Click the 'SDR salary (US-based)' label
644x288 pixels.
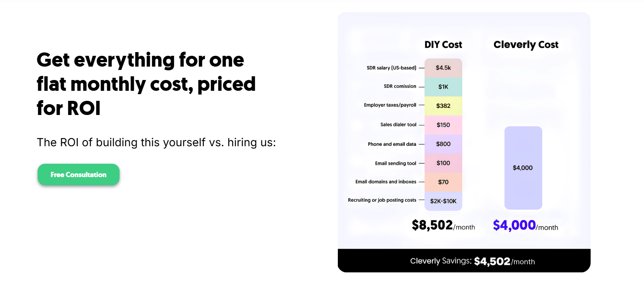tap(391, 68)
